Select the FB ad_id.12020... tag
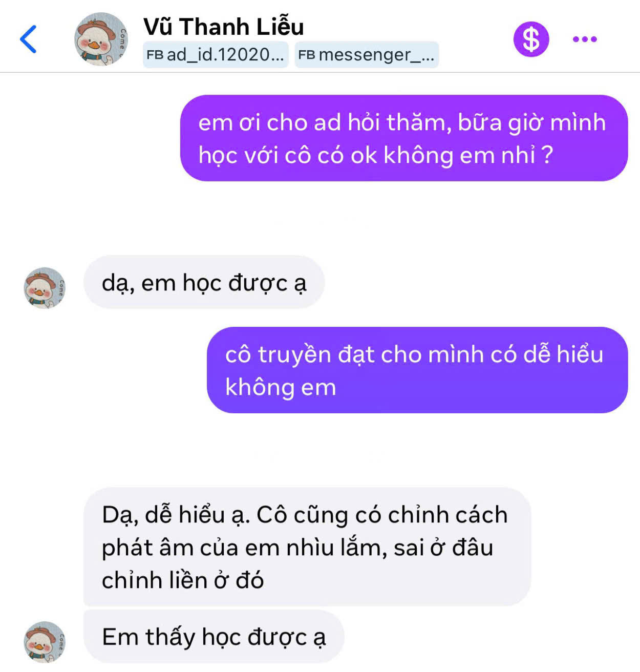The image size is (640, 672). pos(216,54)
